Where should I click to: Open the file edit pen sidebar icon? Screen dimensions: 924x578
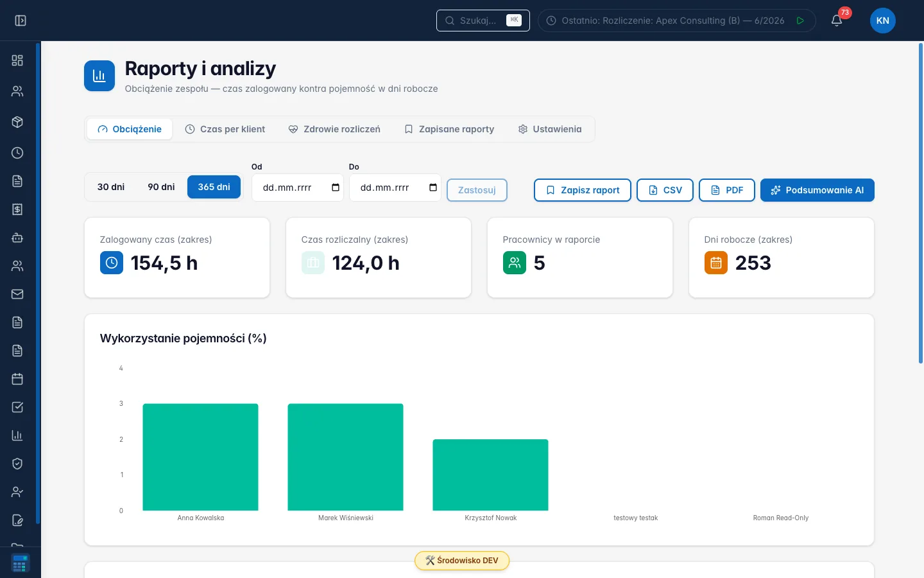pos(17,520)
